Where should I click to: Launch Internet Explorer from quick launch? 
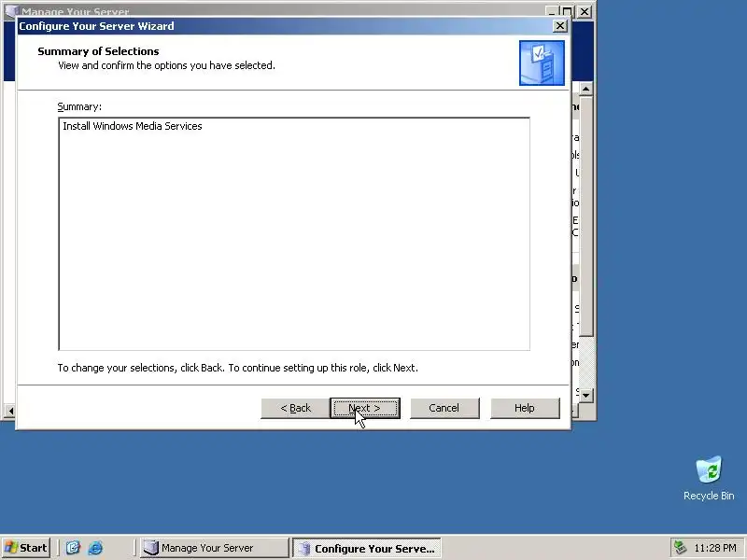pyautogui.click(x=95, y=548)
